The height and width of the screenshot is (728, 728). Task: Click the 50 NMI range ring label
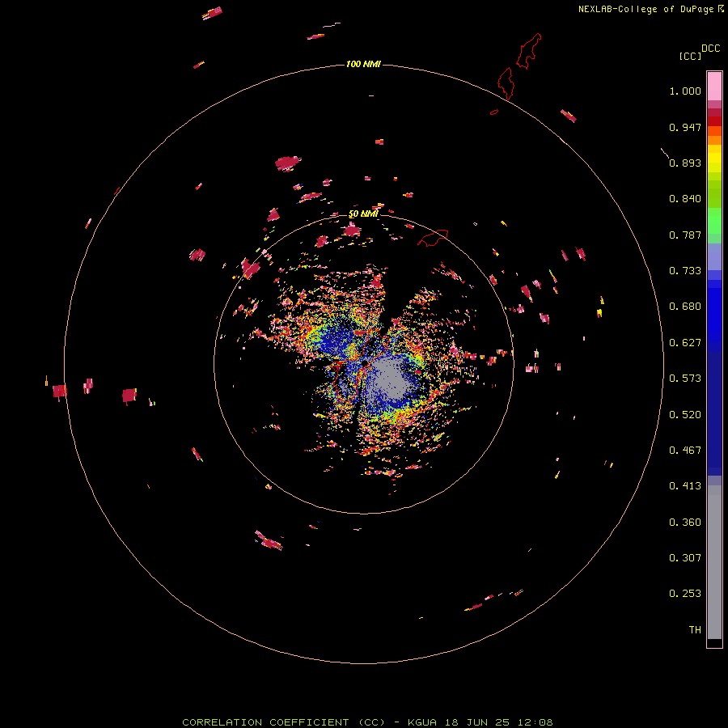363,214
